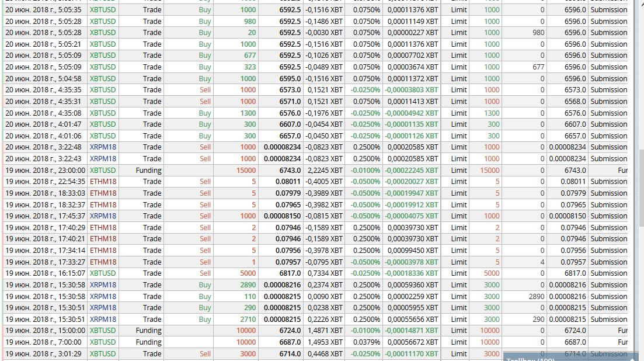This screenshot has width=644, height=361.
Task: Open XBTUSD symbol in the 16:15:07 row
Action: 103,273
